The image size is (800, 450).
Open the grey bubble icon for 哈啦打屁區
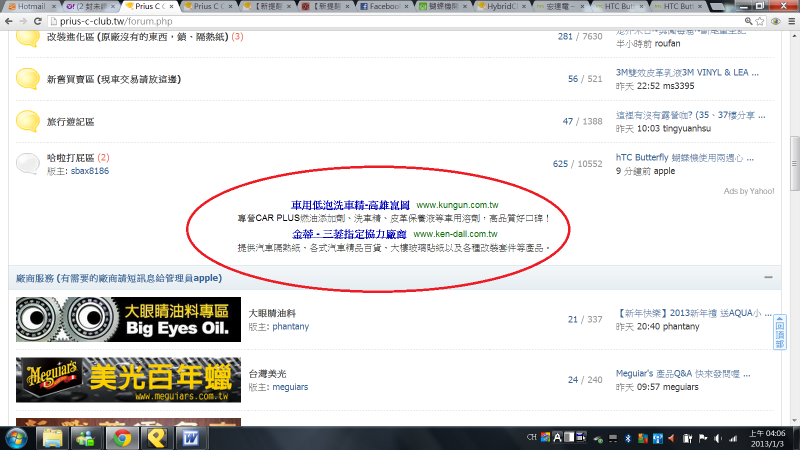point(28,164)
